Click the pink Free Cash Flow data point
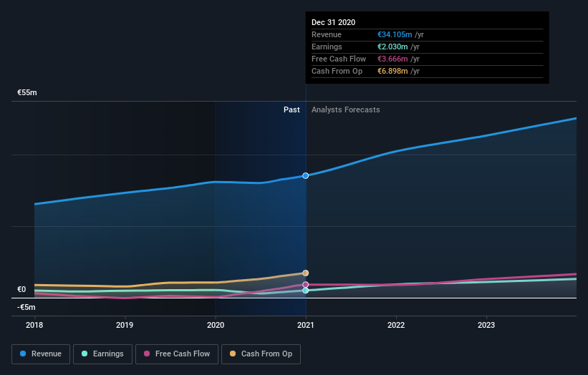 coord(306,285)
